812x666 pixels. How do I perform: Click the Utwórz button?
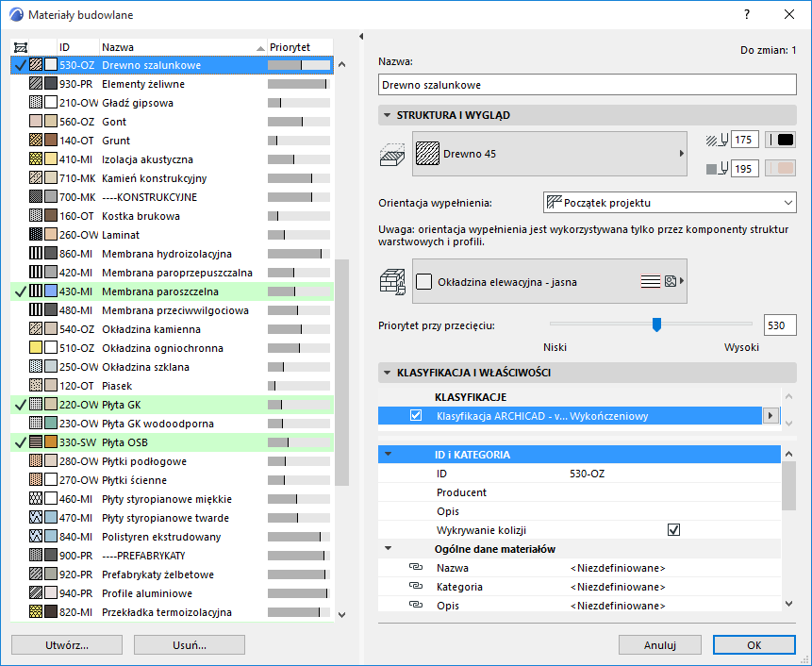(x=67, y=644)
